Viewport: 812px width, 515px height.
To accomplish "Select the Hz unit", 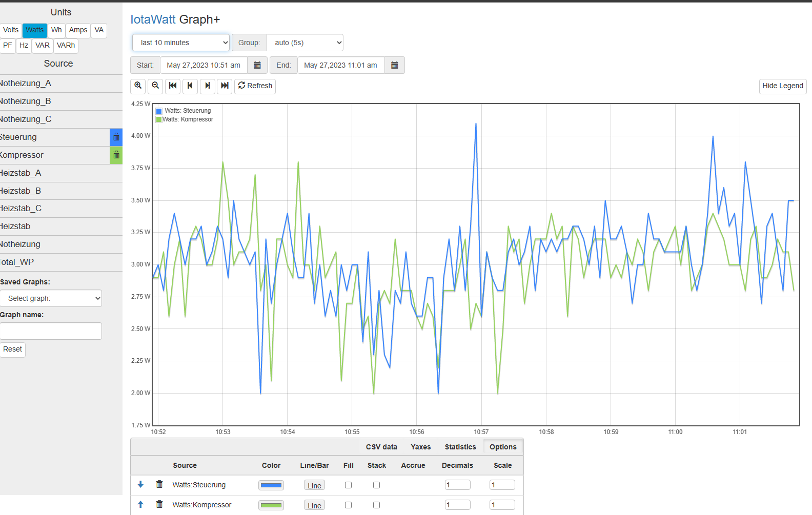I will point(24,46).
